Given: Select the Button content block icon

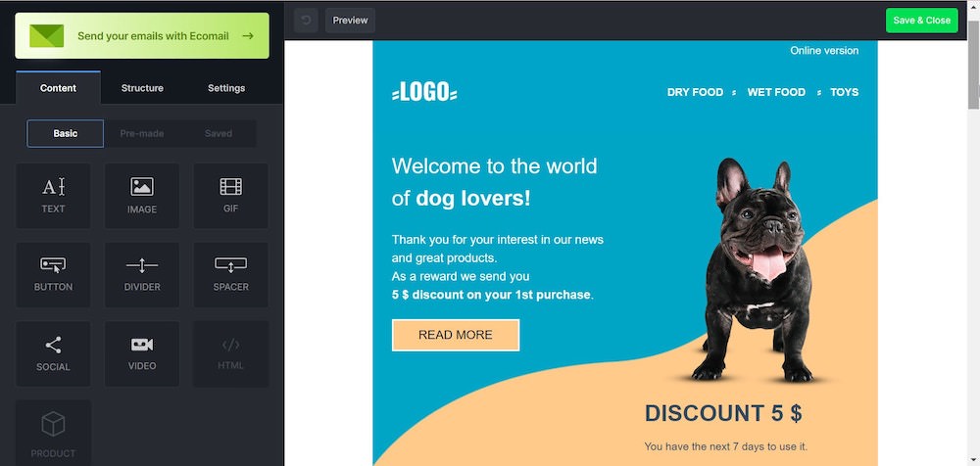Looking at the screenshot, I should coord(53,265).
